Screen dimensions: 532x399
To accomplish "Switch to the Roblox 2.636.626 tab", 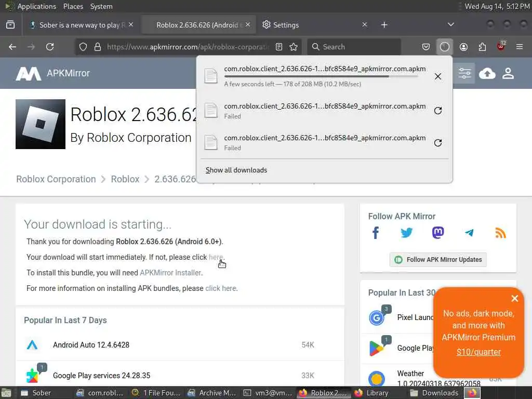I will pos(198,25).
